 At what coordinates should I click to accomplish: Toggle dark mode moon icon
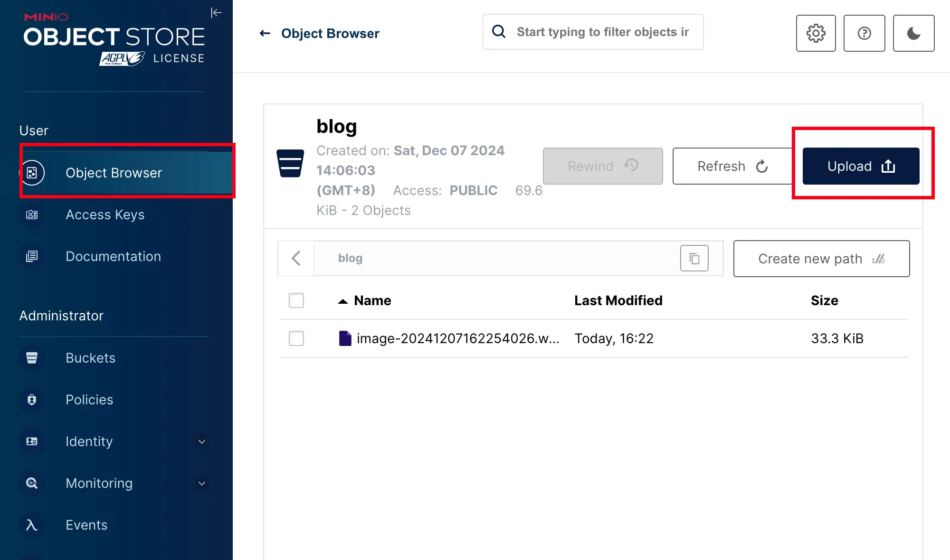[913, 33]
